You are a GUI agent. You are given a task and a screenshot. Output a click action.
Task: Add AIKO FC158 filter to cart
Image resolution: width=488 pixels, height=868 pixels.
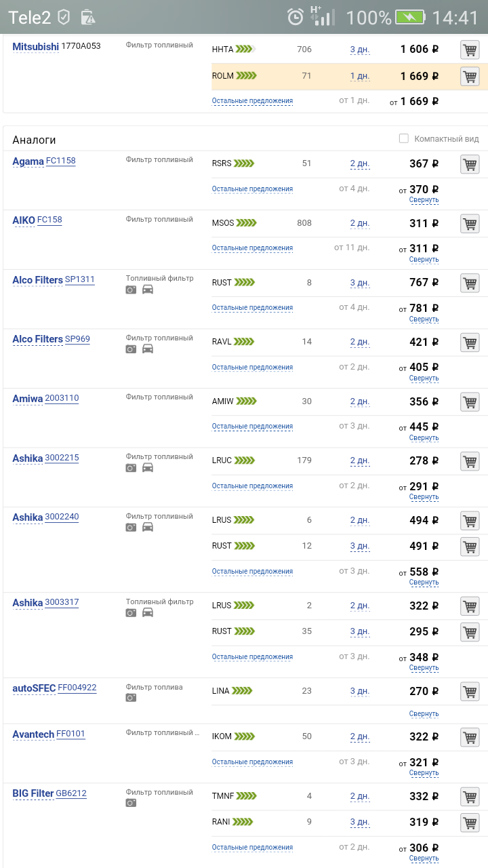470,224
